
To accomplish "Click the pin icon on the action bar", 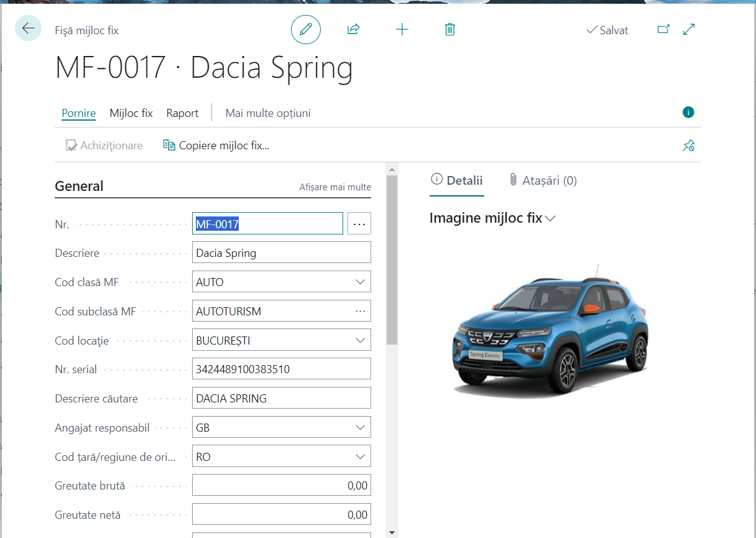I will pos(688,146).
